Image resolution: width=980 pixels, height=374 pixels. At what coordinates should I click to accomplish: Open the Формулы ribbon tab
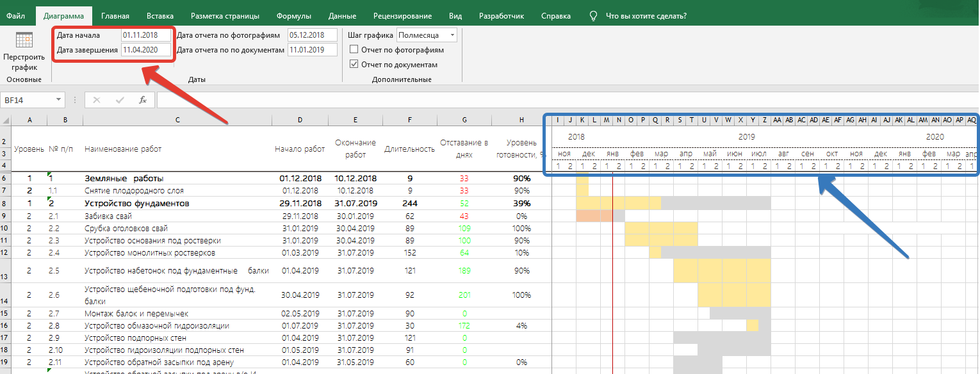294,16
